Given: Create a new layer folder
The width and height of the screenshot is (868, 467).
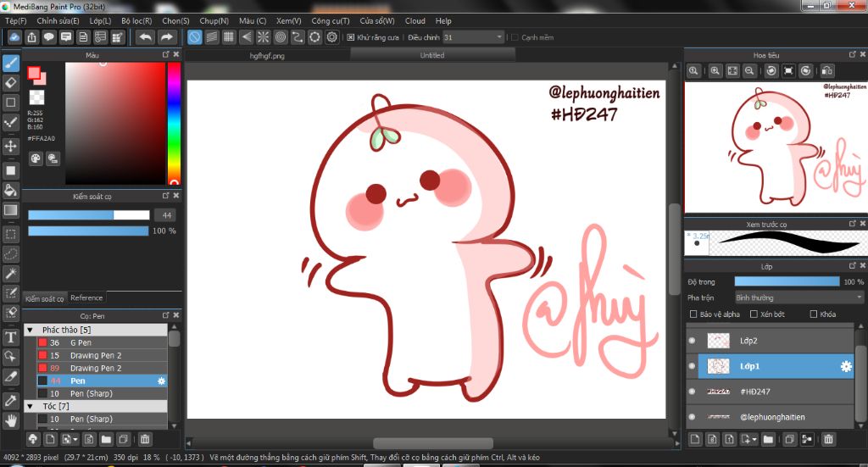Looking at the screenshot, I should (768, 439).
